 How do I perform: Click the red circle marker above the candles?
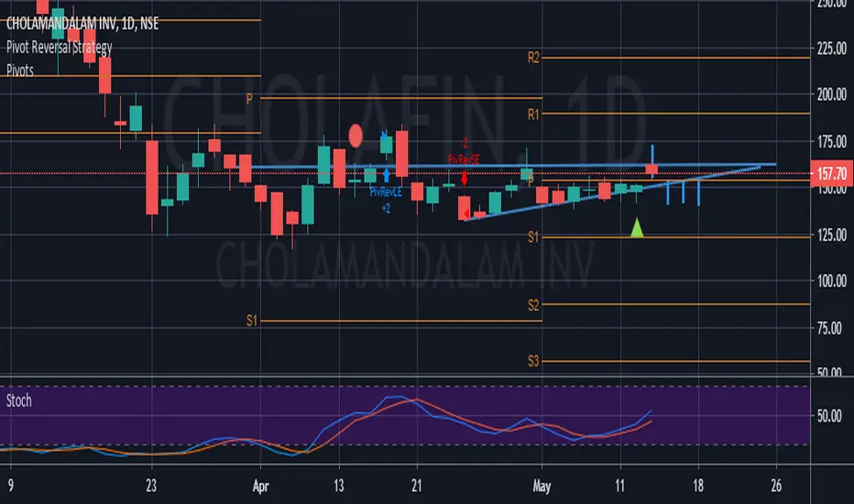coord(356,136)
